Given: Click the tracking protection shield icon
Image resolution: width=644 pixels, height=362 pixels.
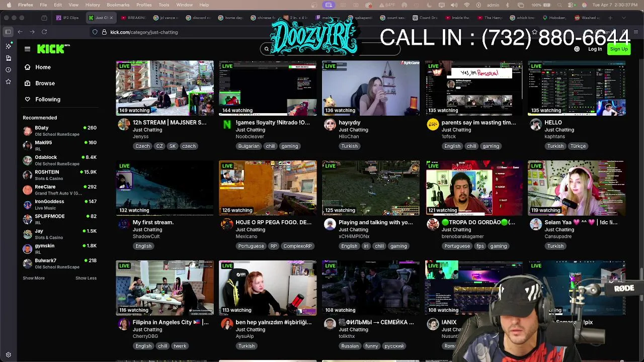Looking at the screenshot, I should click(x=95, y=32).
